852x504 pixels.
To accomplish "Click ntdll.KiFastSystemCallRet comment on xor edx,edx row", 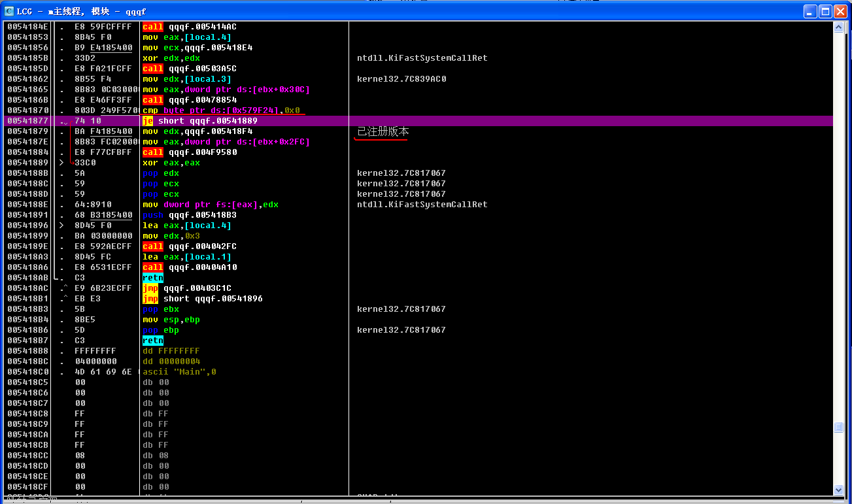I will (422, 58).
